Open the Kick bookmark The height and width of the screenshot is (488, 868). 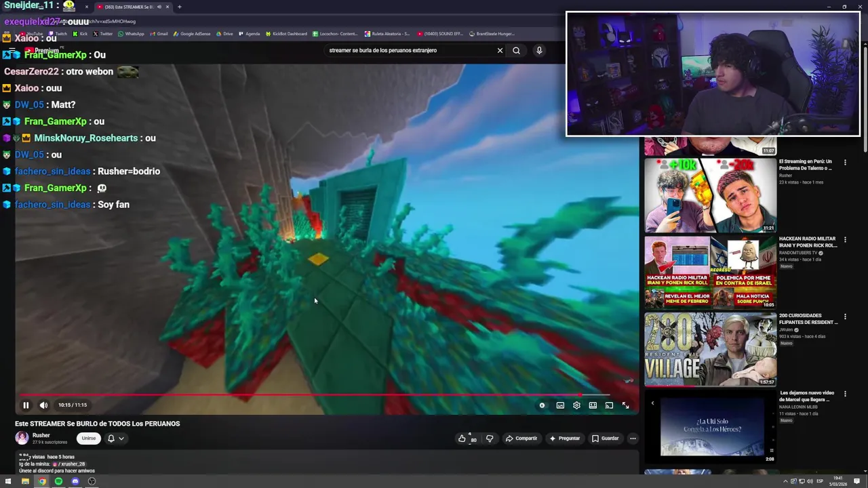click(x=80, y=34)
